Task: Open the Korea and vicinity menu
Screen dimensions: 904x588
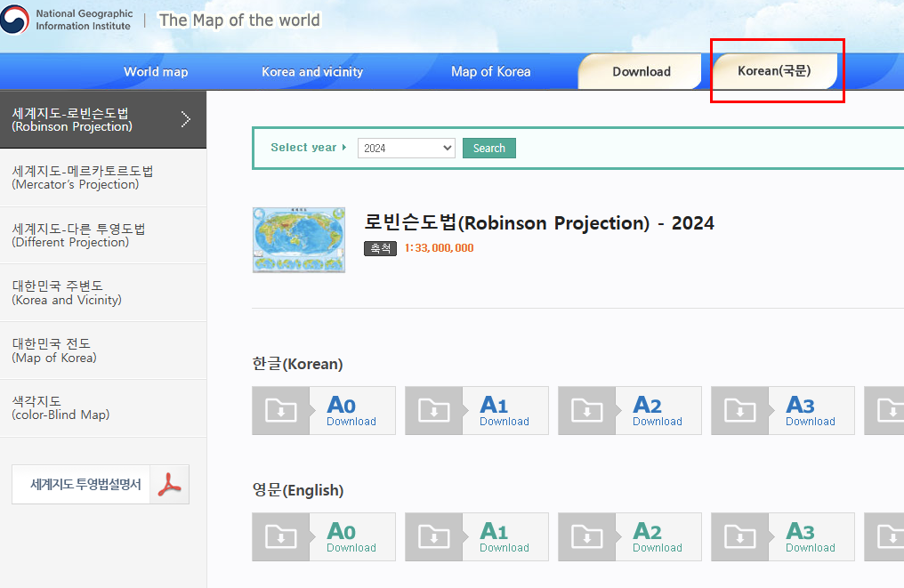Action: coord(312,72)
